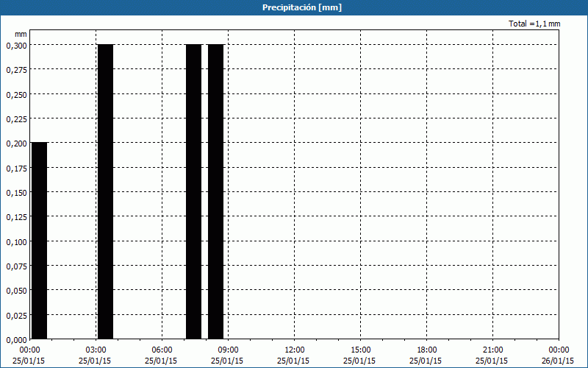Select the 0,225 y-axis value

pyautogui.click(x=16, y=119)
